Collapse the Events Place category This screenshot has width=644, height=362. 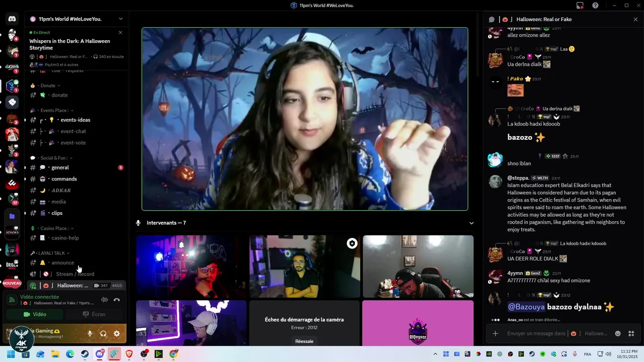click(52, 111)
